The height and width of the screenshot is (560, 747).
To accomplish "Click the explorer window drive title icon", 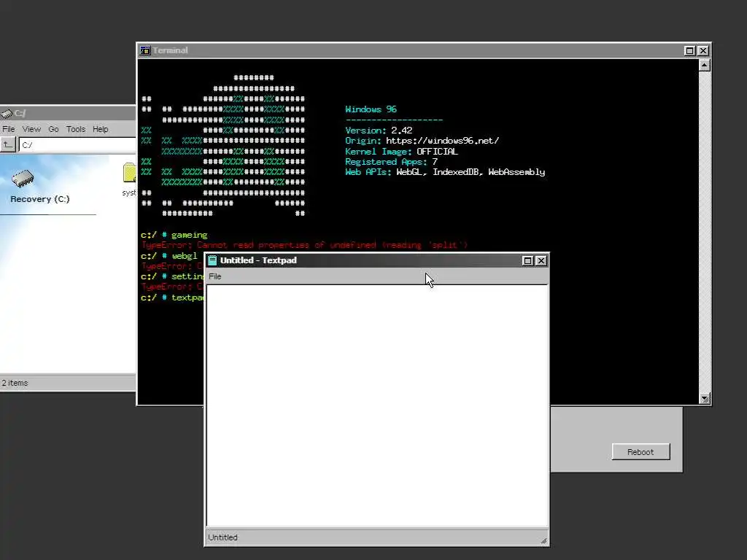I will pyautogui.click(x=7, y=113).
